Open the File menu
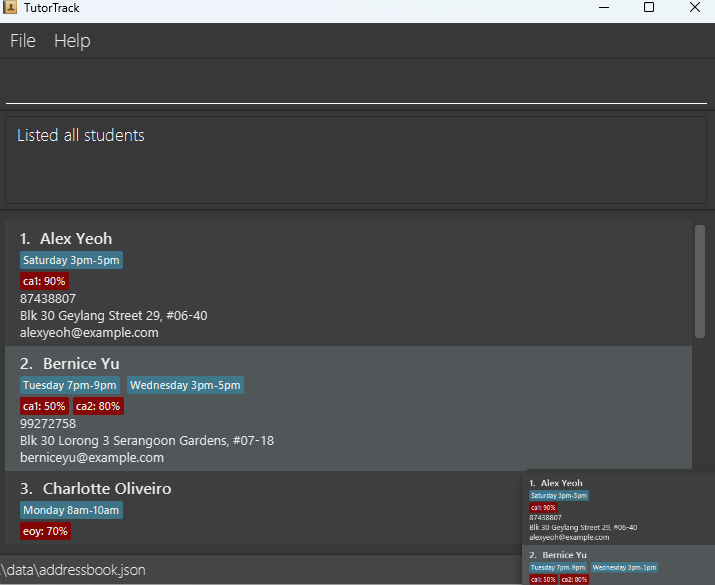The image size is (715, 585). (23, 41)
